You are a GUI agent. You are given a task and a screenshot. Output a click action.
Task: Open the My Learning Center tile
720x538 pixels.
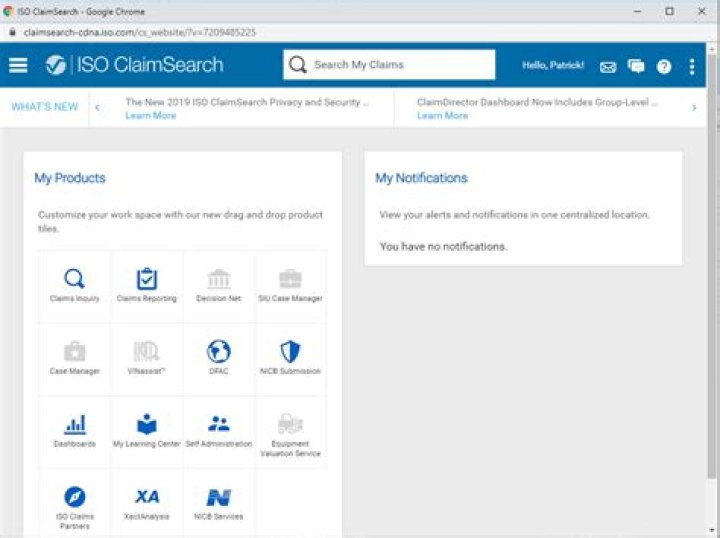146,432
